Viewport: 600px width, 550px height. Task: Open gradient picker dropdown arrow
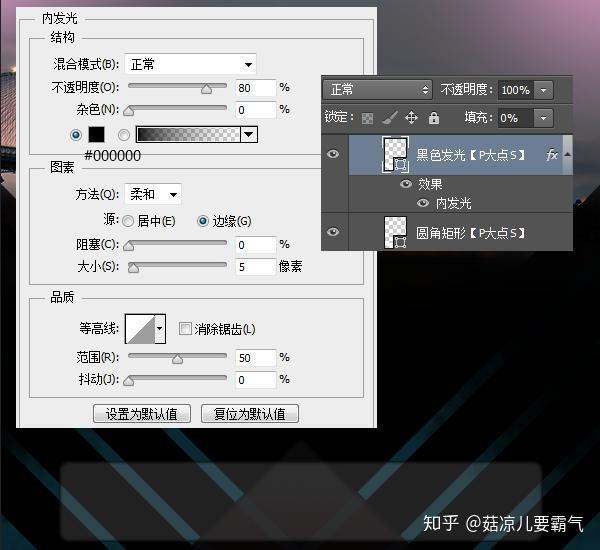(249, 135)
